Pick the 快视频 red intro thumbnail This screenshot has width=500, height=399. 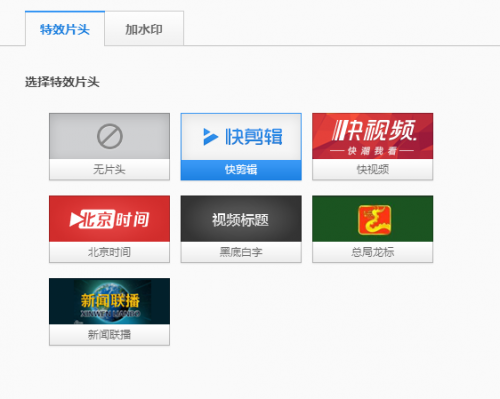[x=373, y=136]
